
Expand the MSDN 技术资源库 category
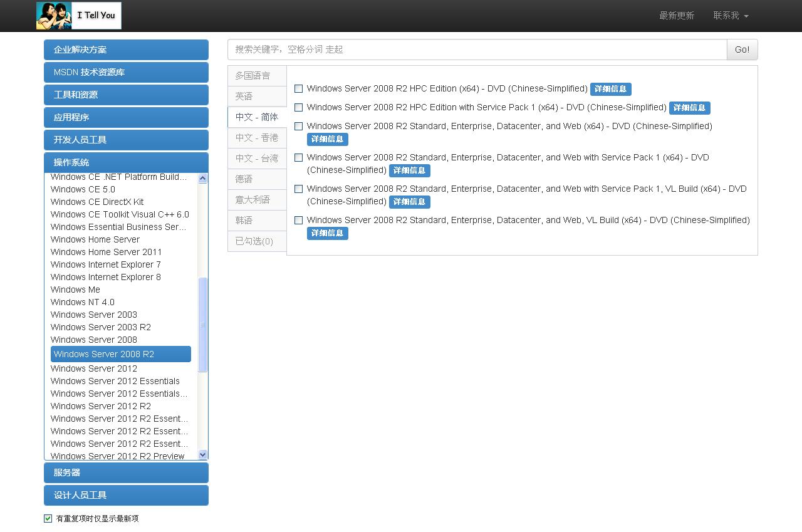126,72
